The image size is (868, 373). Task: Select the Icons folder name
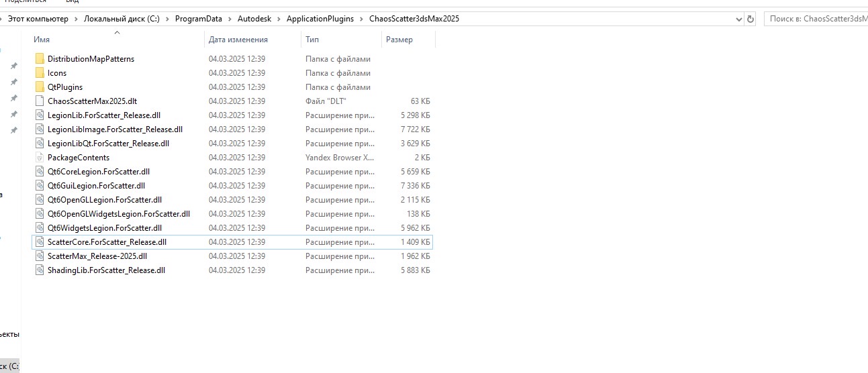tap(57, 73)
